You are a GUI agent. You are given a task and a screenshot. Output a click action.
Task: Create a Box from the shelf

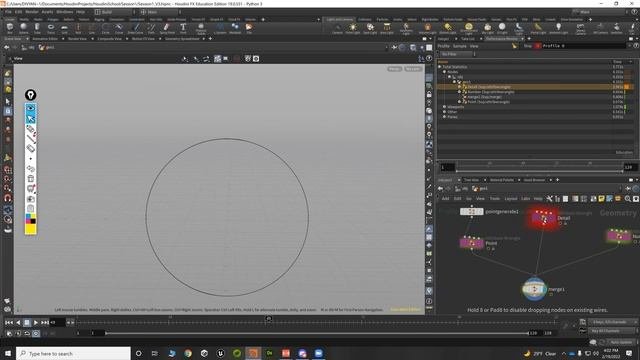click(x=10, y=28)
